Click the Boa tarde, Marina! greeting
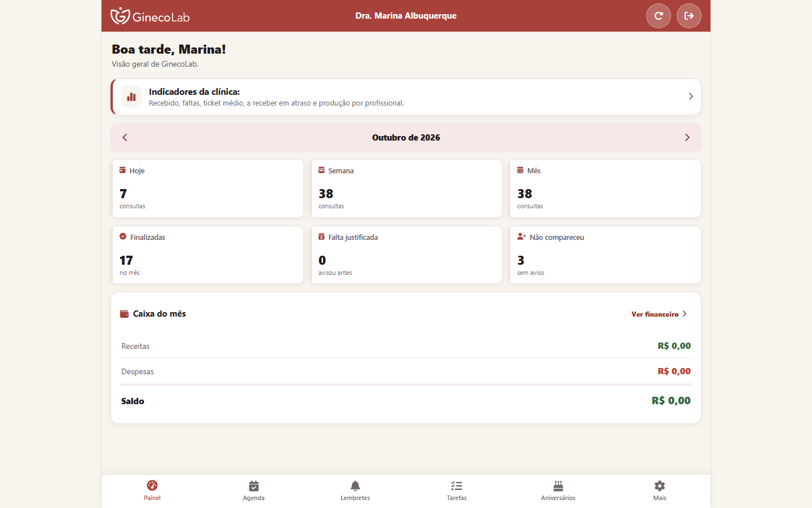The width and height of the screenshot is (812, 508). (x=169, y=49)
